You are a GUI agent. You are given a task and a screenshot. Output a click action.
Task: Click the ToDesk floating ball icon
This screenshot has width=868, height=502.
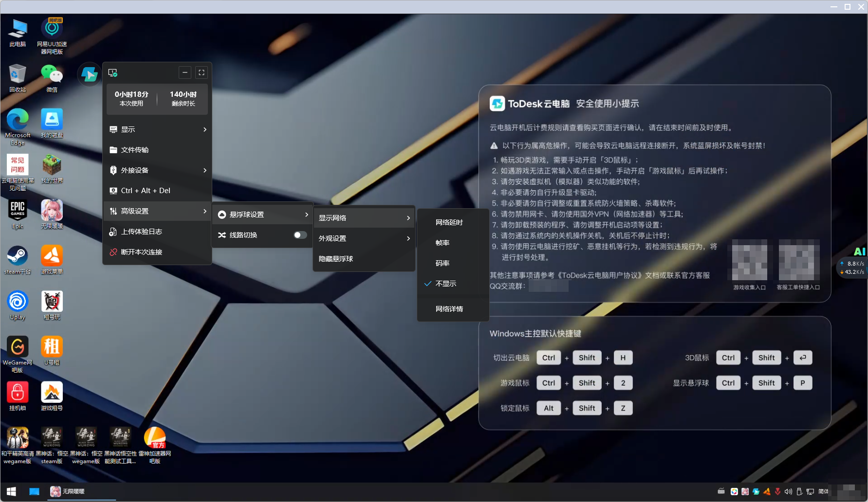tap(89, 74)
